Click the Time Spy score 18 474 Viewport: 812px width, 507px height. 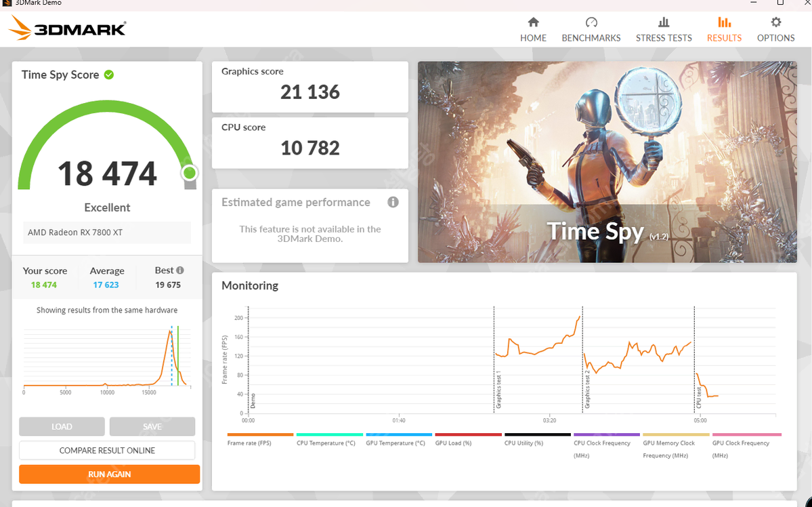coord(107,174)
